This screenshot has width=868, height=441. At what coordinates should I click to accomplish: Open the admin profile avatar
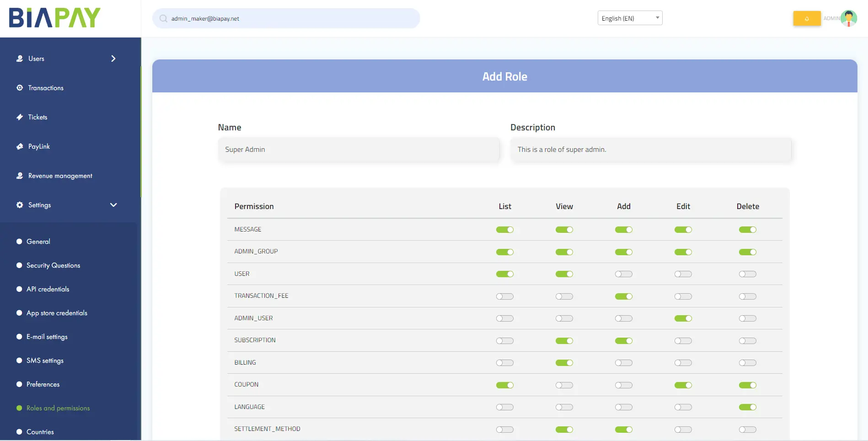click(x=849, y=18)
